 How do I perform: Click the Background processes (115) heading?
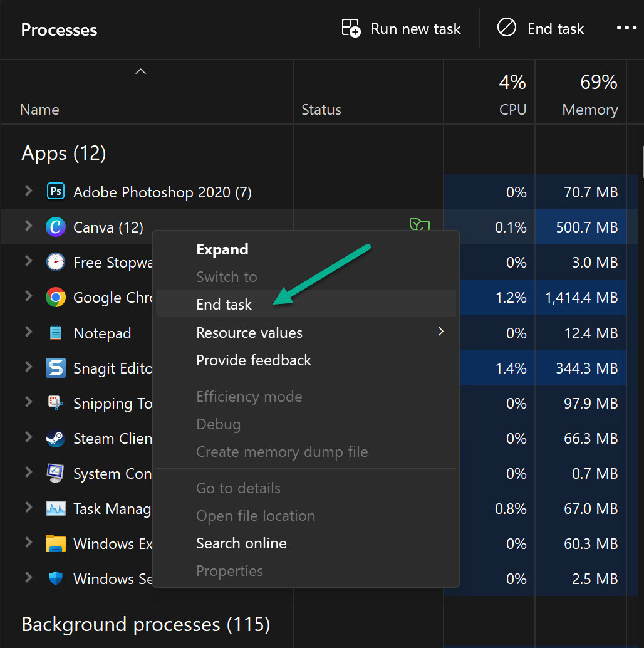(146, 624)
